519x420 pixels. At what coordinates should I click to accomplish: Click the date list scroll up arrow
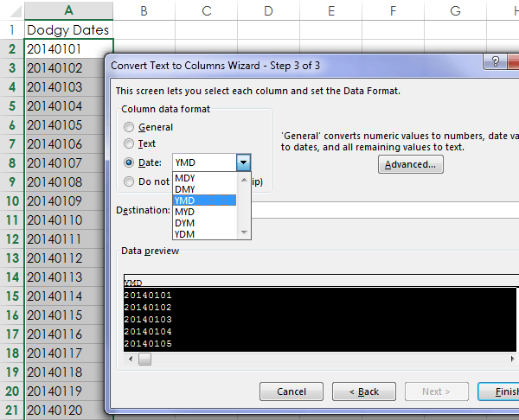(244, 180)
